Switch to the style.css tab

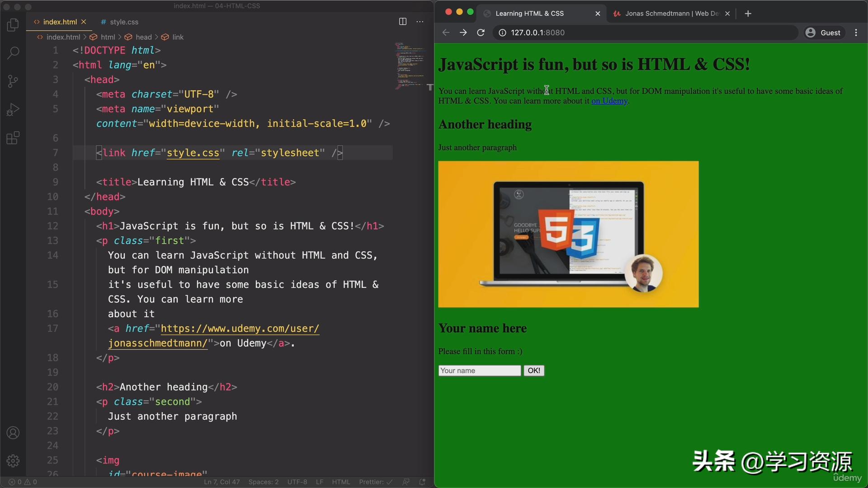[x=123, y=22]
